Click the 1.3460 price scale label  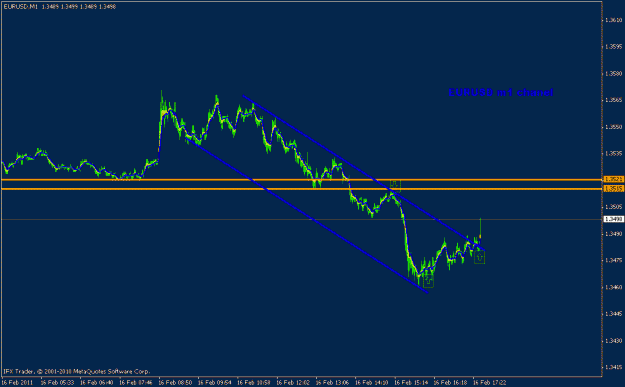614,287
